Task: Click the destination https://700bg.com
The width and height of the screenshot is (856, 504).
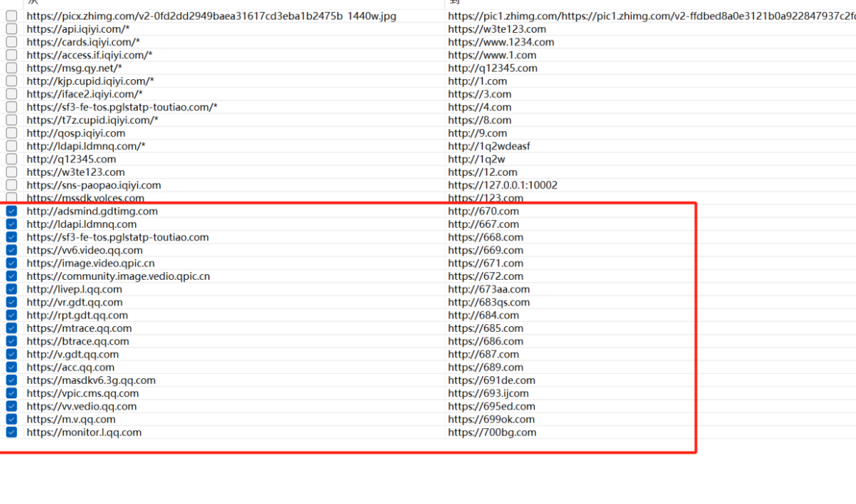Action: [492, 433]
